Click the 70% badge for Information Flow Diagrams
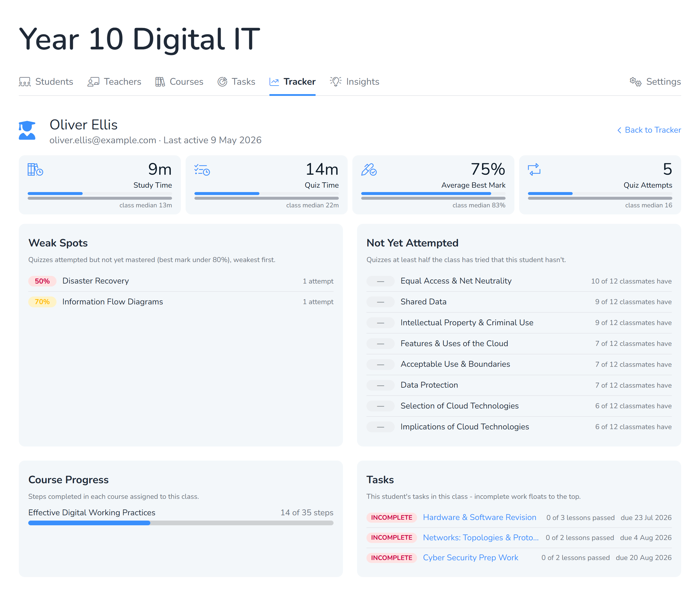Screen dimensions: 700x610 point(42,302)
